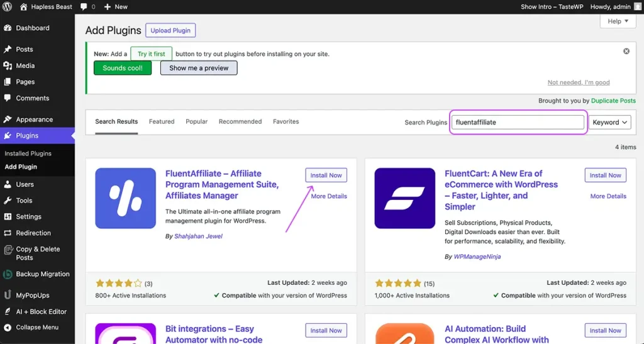Switch to the Favorites tab
Image resolution: width=644 pixels, height=344 pixels.
tap(286, 121)
